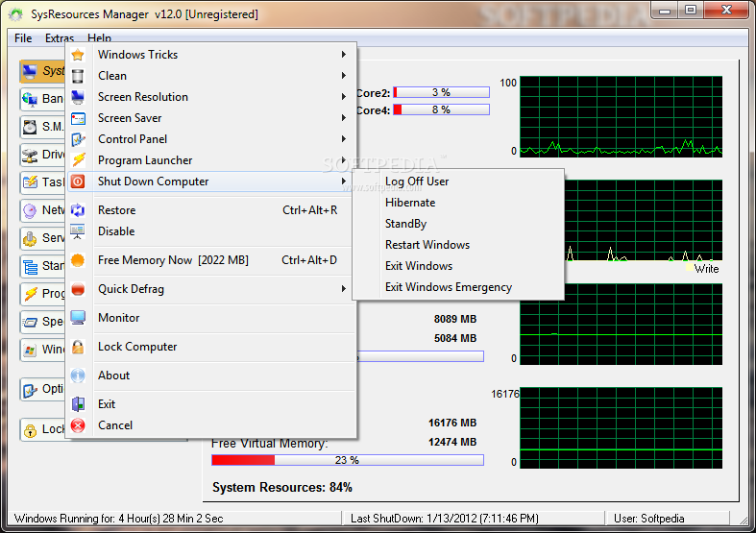Image resolution: width=756 pixels, height=533 pixels.
Task: Click the Restore arrows icon
Action: [x=78, y=210]
